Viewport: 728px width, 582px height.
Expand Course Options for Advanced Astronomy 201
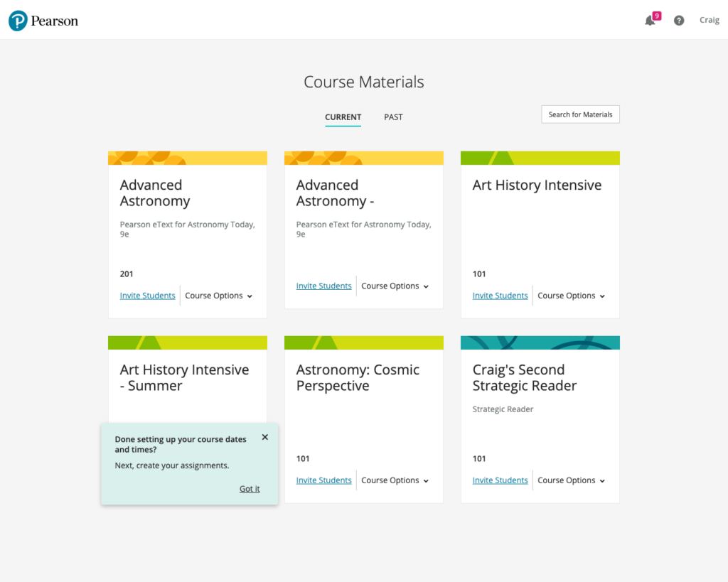pyautogui.click(x=219, y=296)
